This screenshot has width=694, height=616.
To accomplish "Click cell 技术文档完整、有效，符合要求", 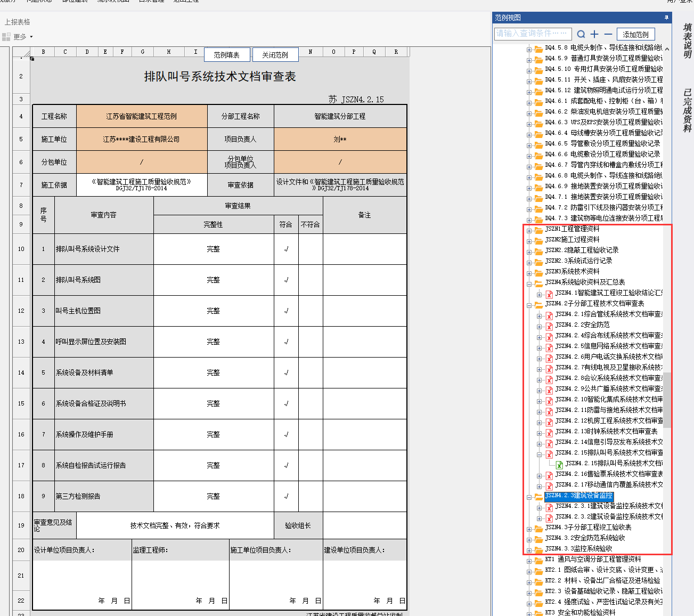I will (175, 525).
